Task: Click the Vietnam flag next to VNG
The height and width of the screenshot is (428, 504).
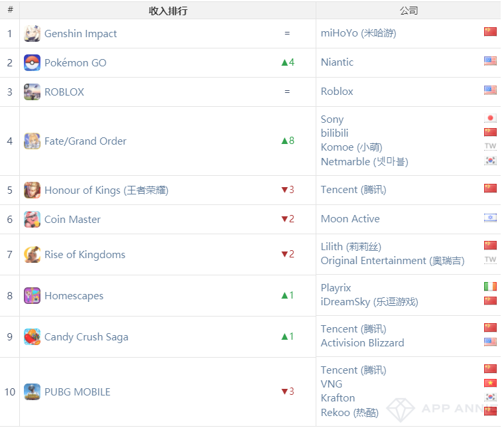Action: [490, 383]
